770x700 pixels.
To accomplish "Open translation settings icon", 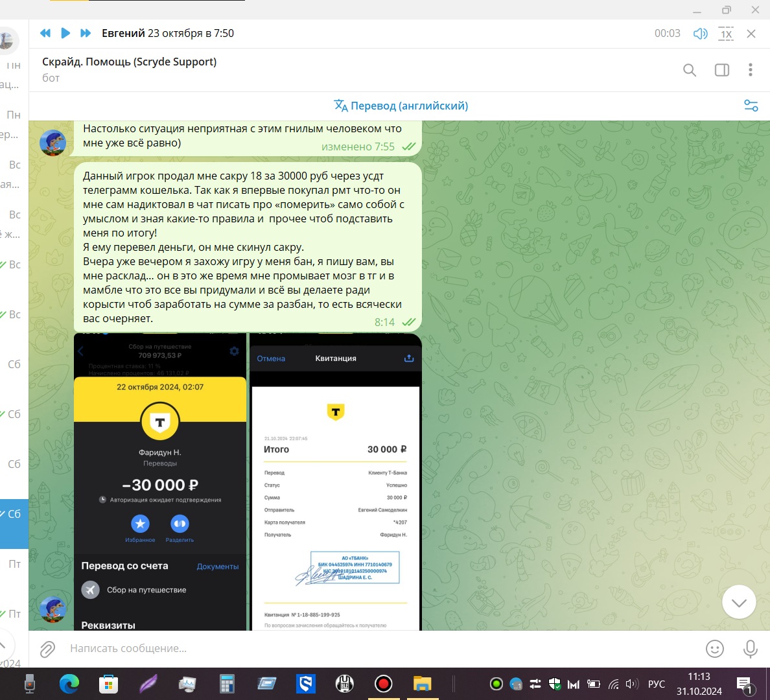I will coord(751,106).
